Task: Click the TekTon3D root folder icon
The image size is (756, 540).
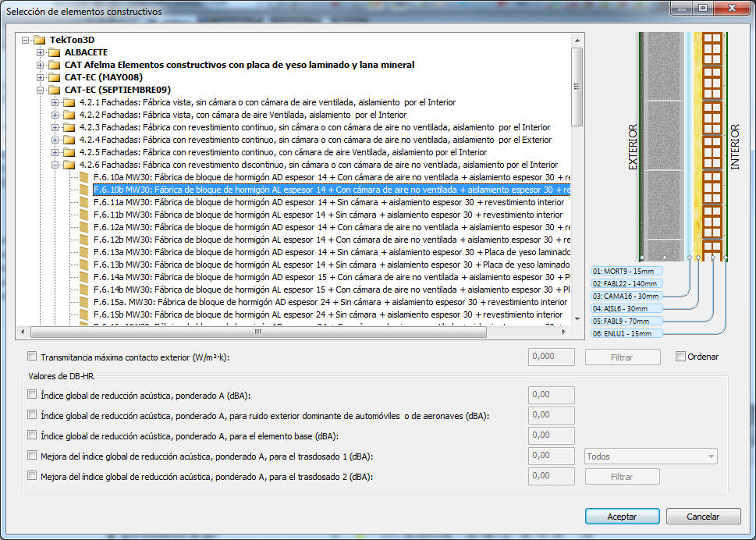Action: pyautogui.click(x=40, y=40)
